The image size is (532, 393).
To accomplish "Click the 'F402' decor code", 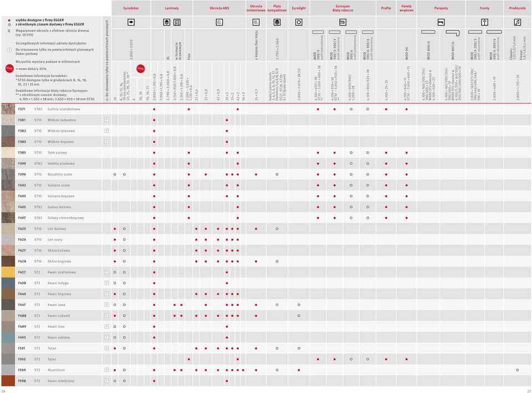I will pyautogui.click(x=22, y=185).
